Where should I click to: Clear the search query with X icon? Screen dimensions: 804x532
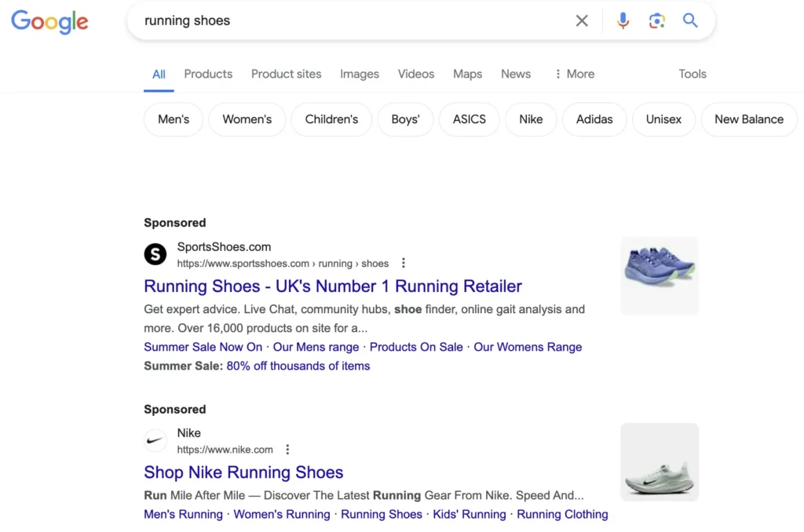point(582,21)
